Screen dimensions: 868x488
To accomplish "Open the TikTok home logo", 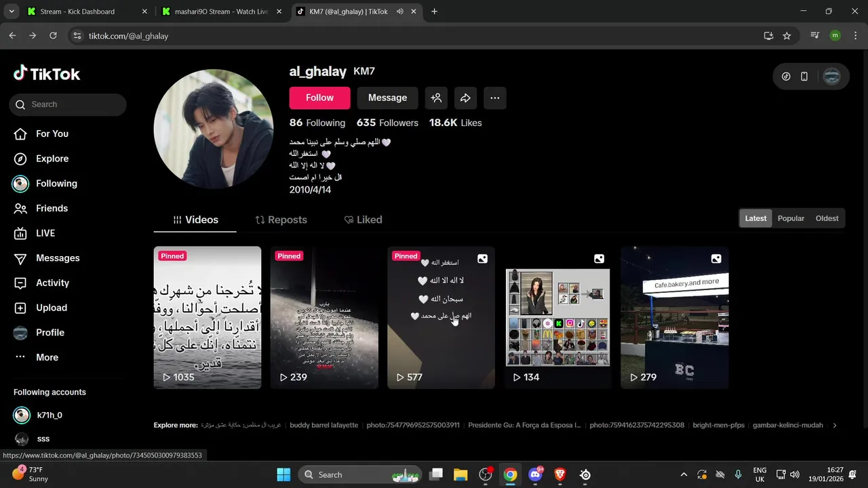I will click(47, 74).
